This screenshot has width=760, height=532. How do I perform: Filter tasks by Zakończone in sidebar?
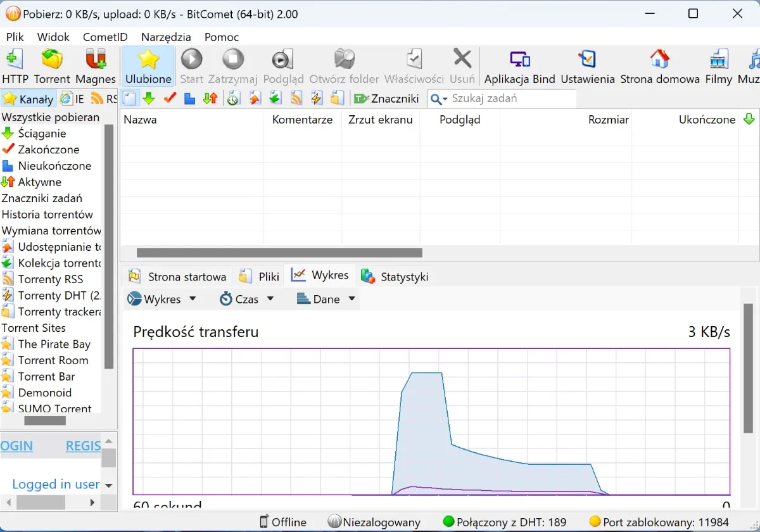[x=49, y=149]
